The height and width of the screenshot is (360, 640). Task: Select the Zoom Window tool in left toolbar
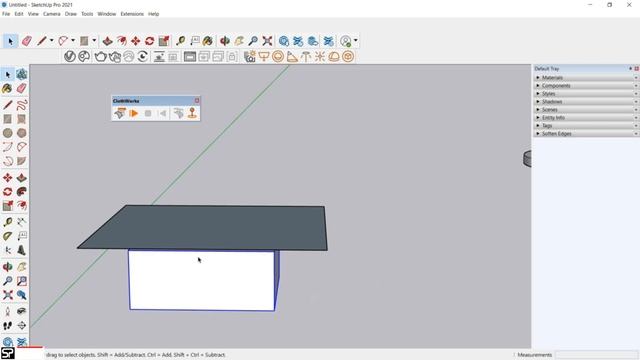22,281
